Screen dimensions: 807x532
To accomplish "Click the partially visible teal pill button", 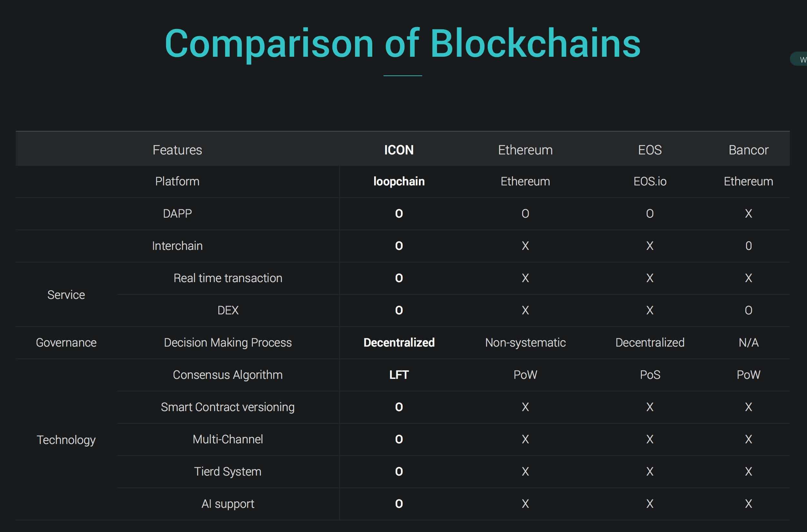I will coord(800,59).
